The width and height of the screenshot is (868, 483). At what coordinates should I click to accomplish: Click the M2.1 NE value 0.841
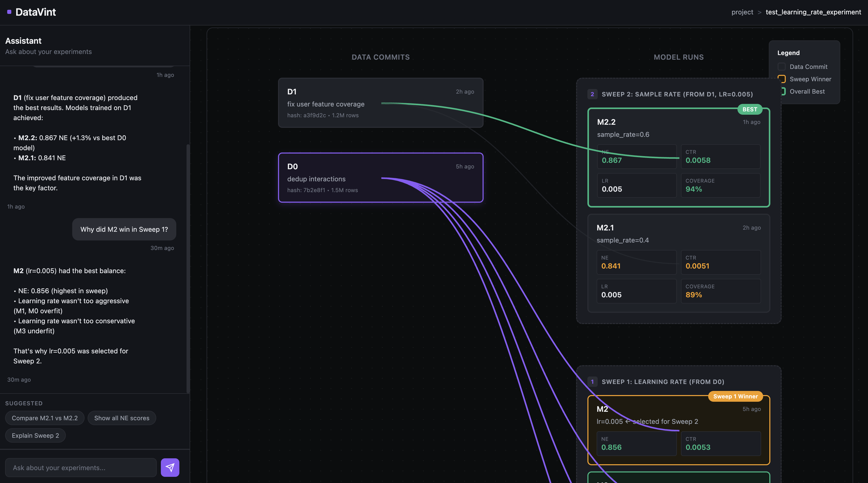pyautogui.click(x=611, y=266)
